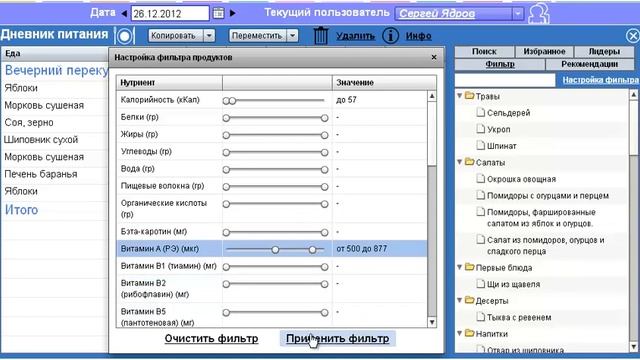Screen dimensions: 640x360
Task: Select Соя, зерно diary row
Action: [x=55, y=122]
